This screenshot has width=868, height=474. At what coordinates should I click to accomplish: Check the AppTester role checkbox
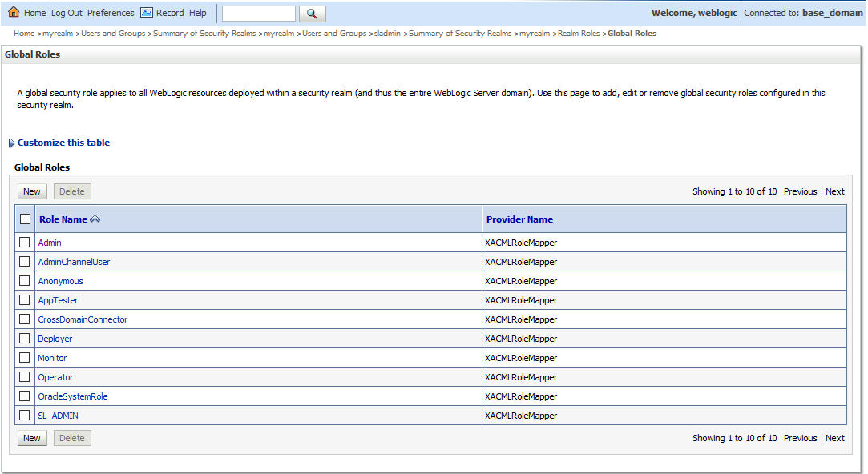coord(24,299)
